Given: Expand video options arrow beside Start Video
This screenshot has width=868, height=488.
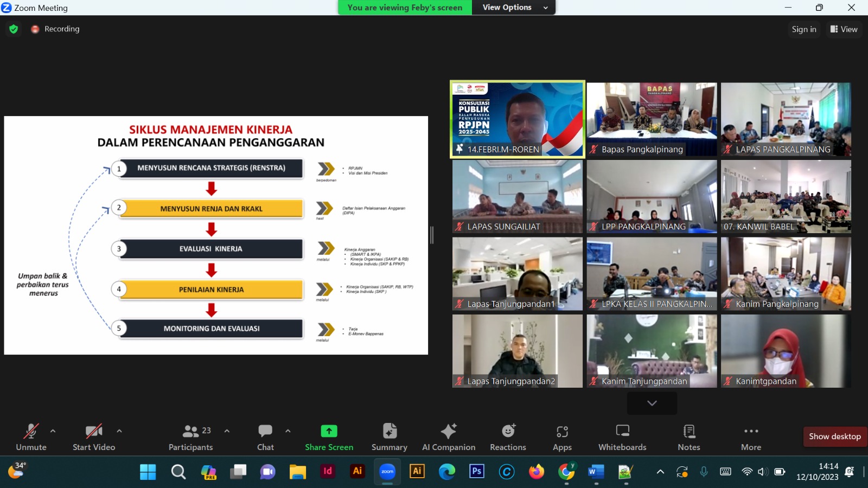Looking at the screenshot, I should [x=119, y=431].
